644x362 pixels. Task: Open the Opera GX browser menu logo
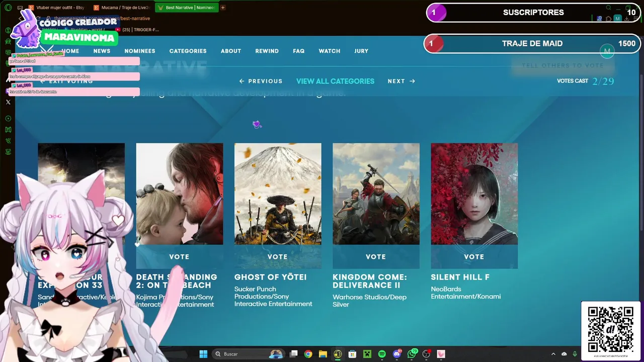8,8
